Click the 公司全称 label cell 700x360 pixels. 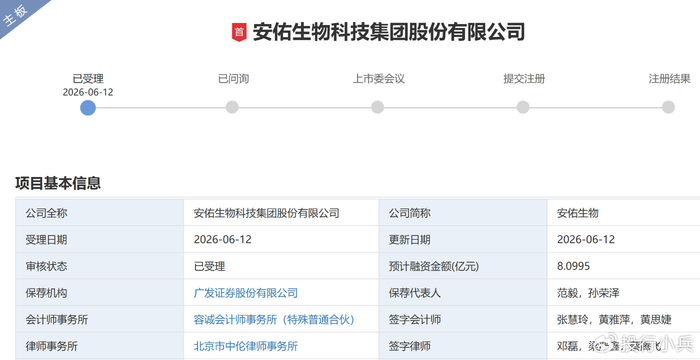pyautogui.click(x=100, y=213)
